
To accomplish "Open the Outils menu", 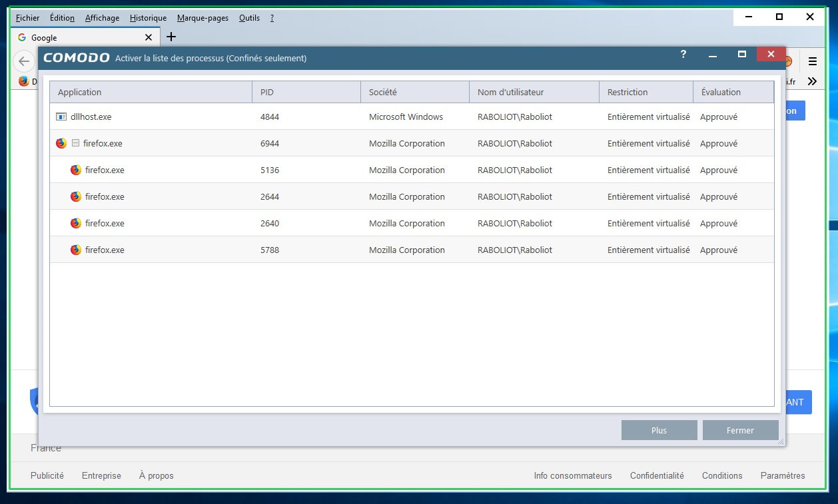I will pyautogui.click(x=249, y=18).
